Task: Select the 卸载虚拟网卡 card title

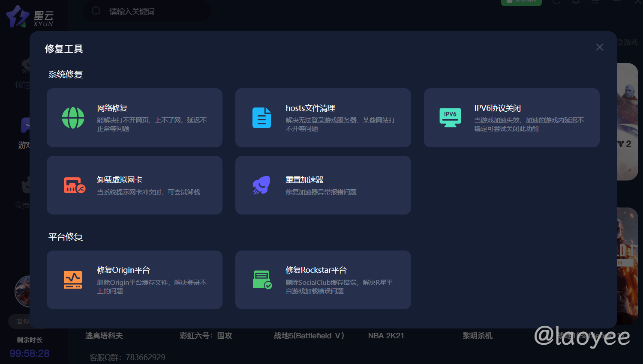Action: point(120,180)
